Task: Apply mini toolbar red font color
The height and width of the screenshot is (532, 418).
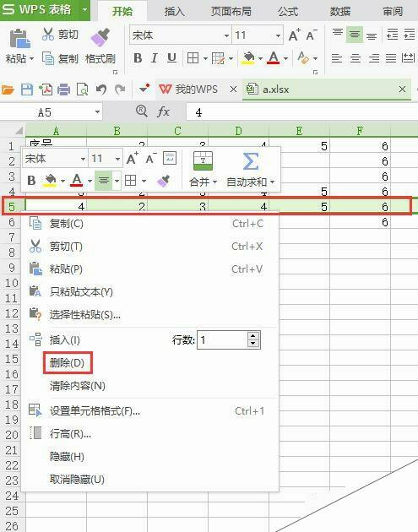Action: click(77, 180)
